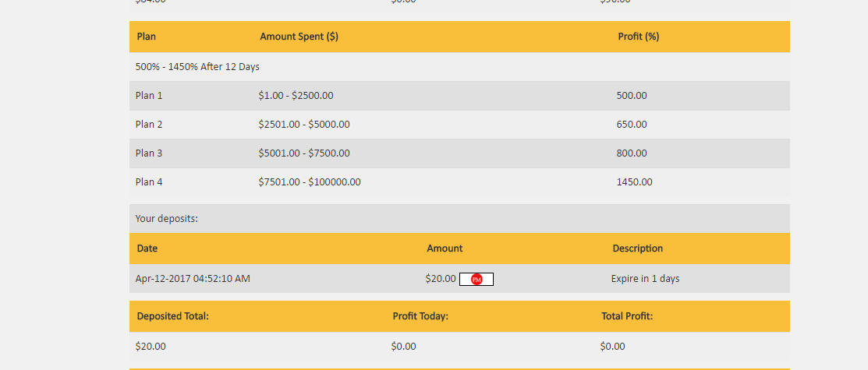Click the Plan 3 row label
Image resolution: width=868 pixels, height=370 pixels.
[149, 153]
